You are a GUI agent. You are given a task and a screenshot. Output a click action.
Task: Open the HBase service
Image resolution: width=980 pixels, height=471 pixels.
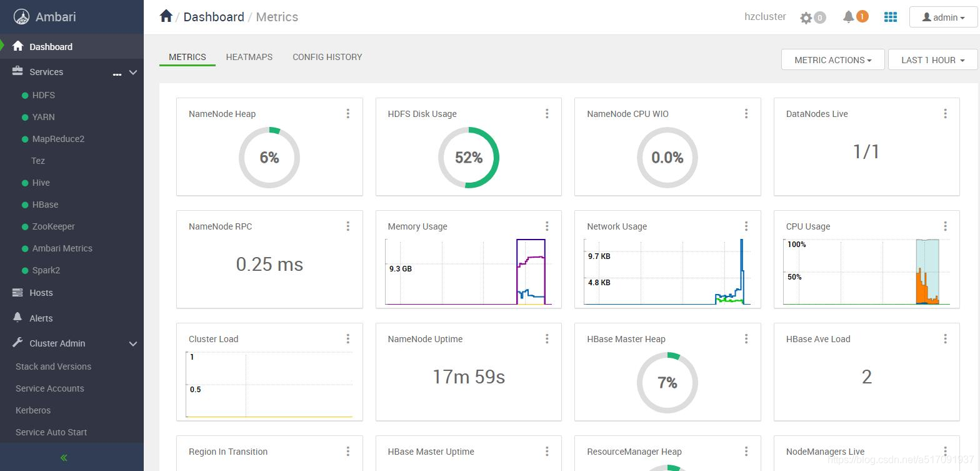pyautogui.click(x=45, y=205)
